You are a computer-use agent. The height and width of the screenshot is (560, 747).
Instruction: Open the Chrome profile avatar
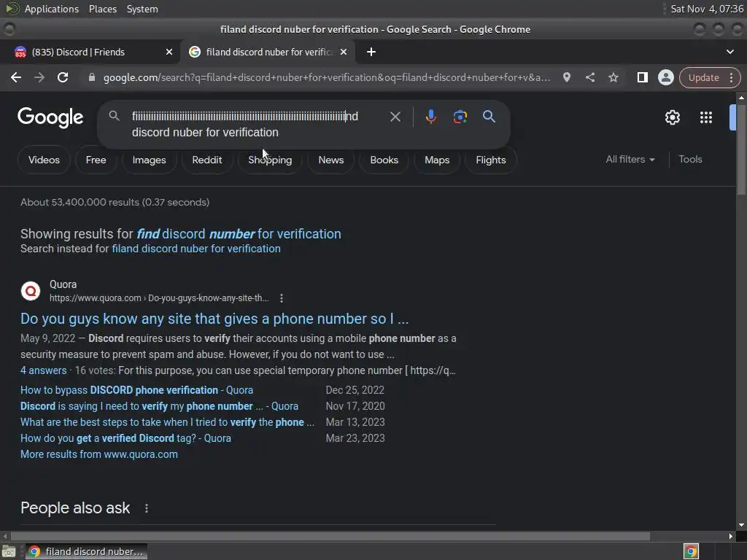[x=665, y=77]
